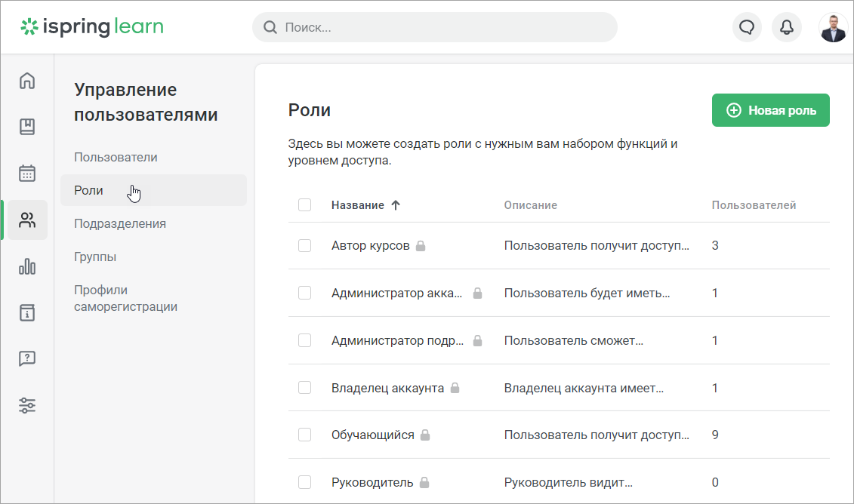Click description 'Руководитель видит...'

point(568,482)
